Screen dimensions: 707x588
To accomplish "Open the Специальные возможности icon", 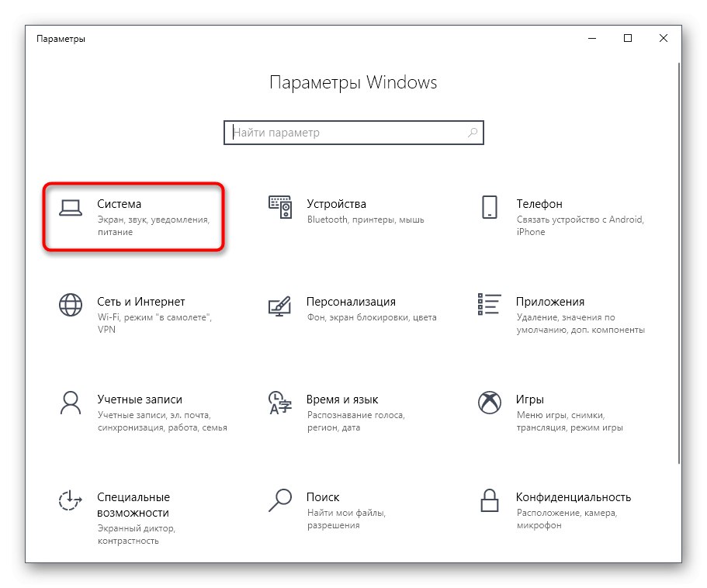I will (x=71, y=500).
